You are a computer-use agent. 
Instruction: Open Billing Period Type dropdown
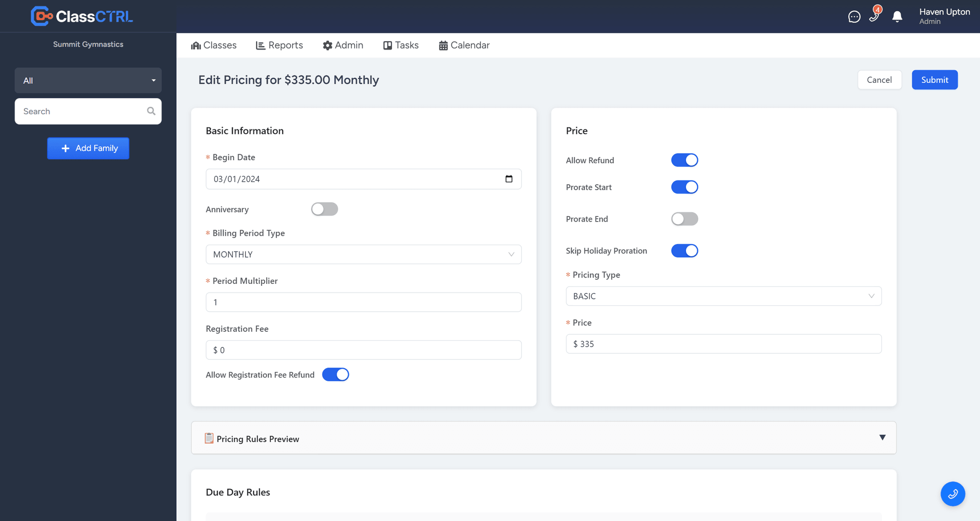[x=364, y=254]
